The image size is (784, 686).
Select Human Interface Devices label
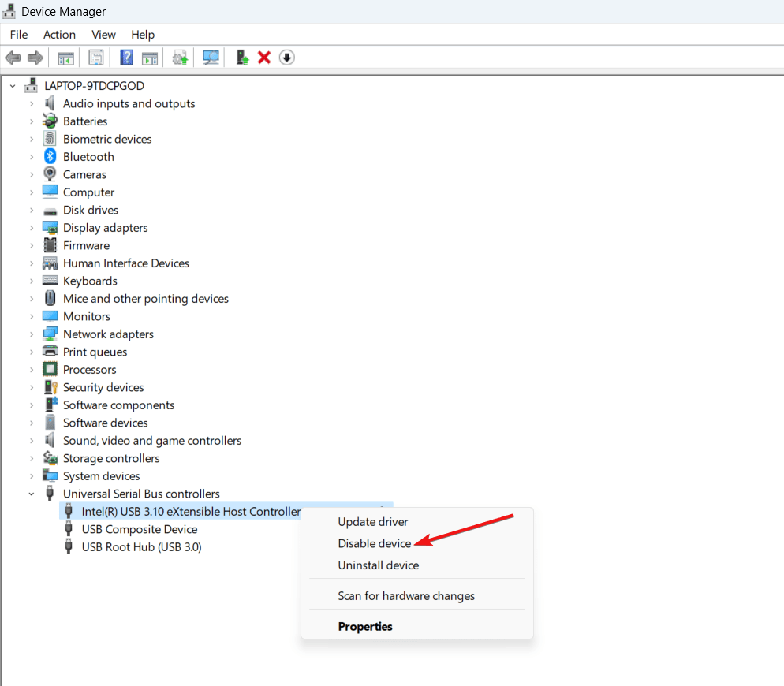tap(126, 263)
